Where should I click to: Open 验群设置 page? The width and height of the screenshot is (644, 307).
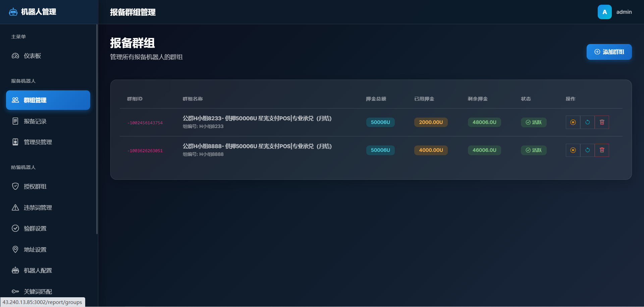(x=35, y=228)
